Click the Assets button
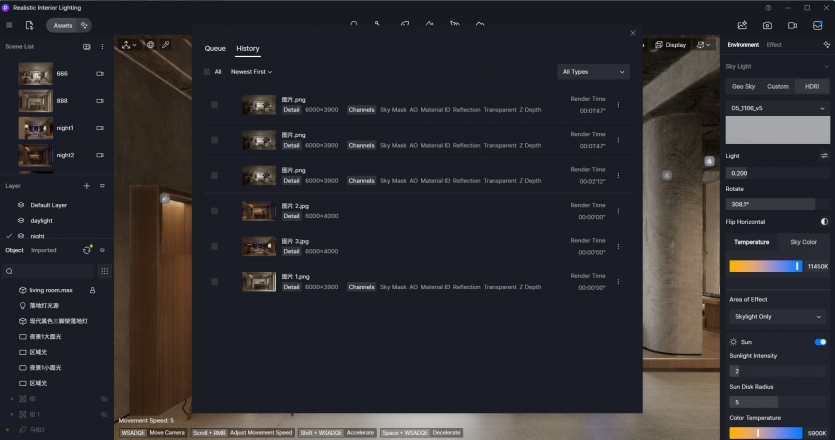835x440 pixels. click(63, 25)
